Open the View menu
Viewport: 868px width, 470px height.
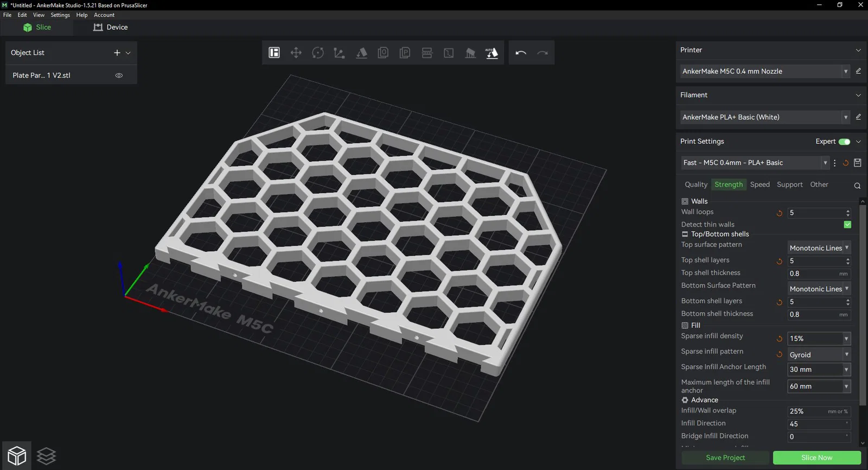pos(39,15)
